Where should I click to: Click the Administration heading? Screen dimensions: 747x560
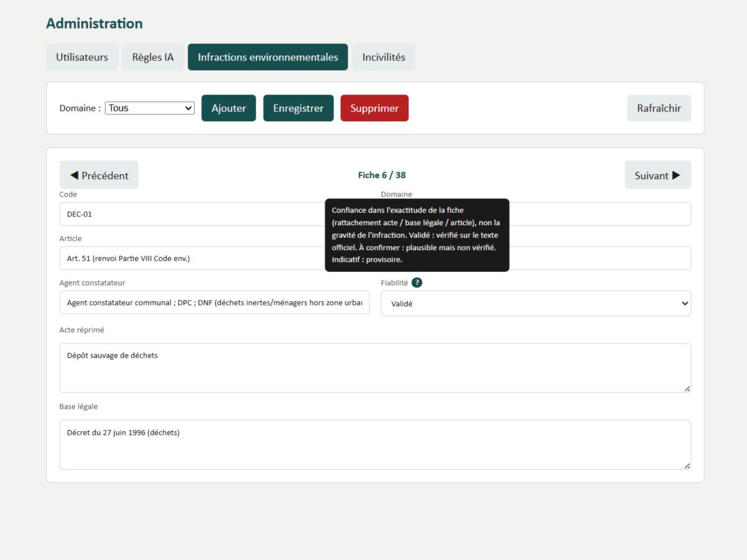pos(95,24)
